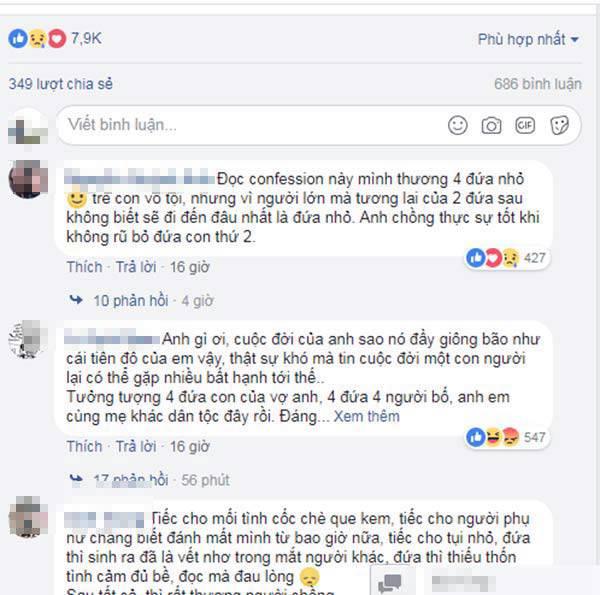Viewport: 600px width, 595px height.
Task: Click the blue Like reaction on post
Action: (x=18, y=39)
